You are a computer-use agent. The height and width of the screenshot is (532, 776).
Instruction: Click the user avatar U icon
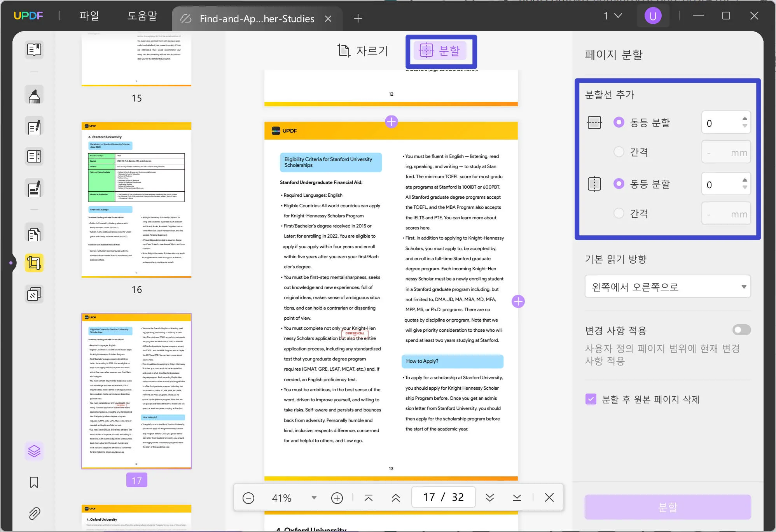(x=653, y=16)
